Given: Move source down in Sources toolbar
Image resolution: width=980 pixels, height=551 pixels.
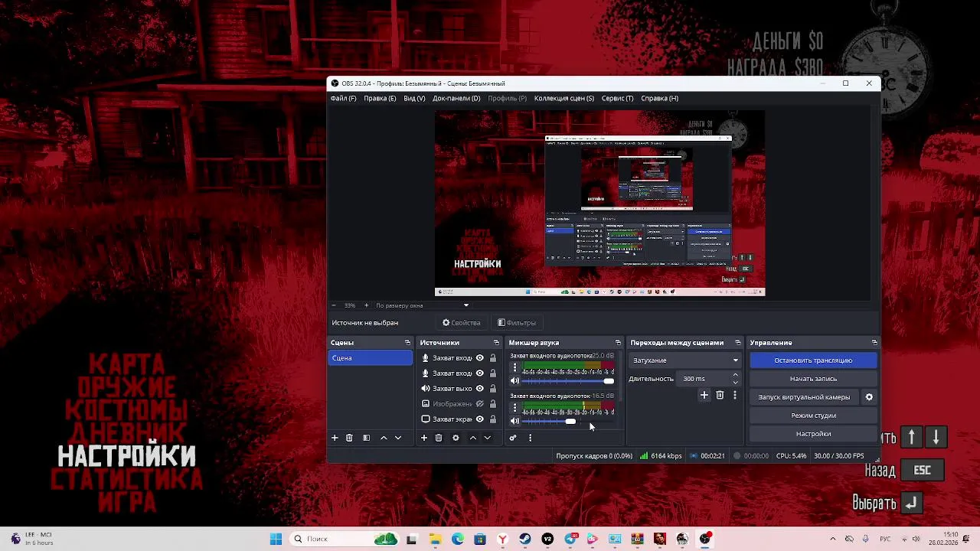Looking at the screenshot, I should click(487, 438).
